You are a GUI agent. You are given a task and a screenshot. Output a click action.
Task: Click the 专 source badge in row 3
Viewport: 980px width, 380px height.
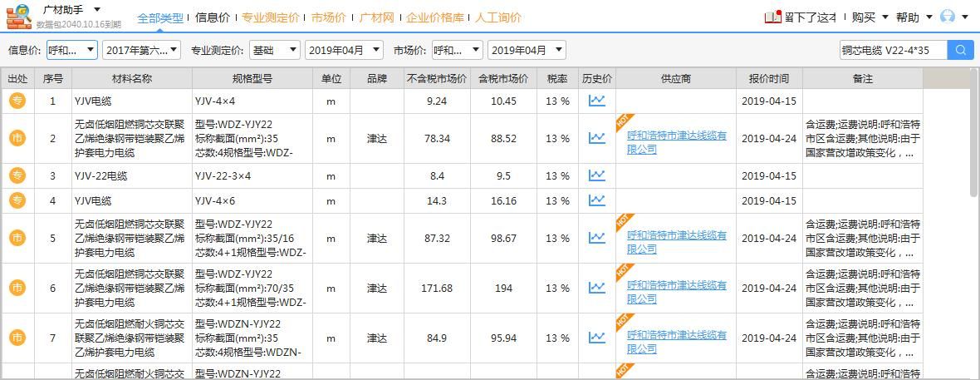pyautogui.click(x=17, y=176)
